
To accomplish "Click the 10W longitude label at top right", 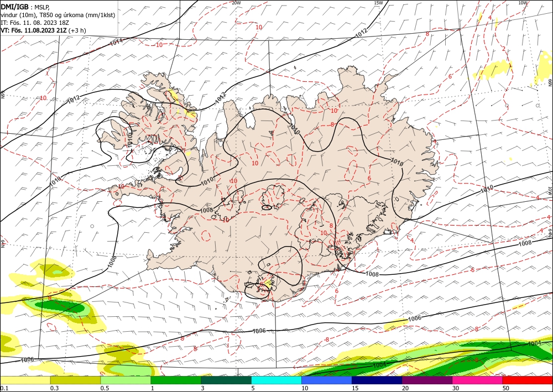I will pos(523,3).
